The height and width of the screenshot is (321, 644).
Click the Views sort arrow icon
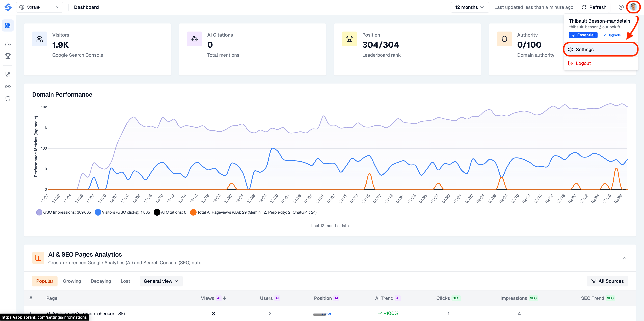[x=225, y=298]
